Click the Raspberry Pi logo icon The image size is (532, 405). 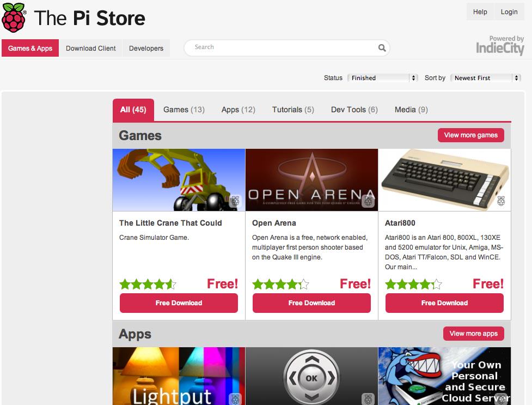coord(14,17)
